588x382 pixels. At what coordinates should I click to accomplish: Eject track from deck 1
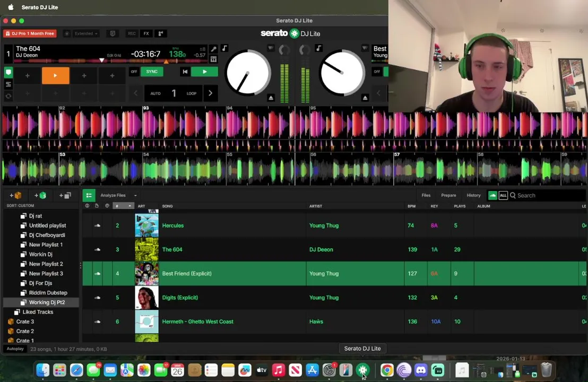coord(271,98)
